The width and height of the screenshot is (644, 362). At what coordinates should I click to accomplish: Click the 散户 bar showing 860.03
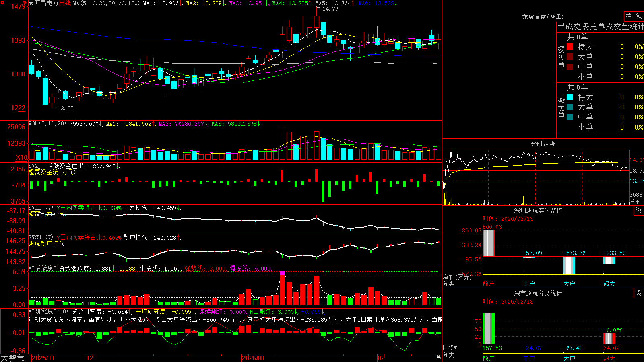pos(489,243)
